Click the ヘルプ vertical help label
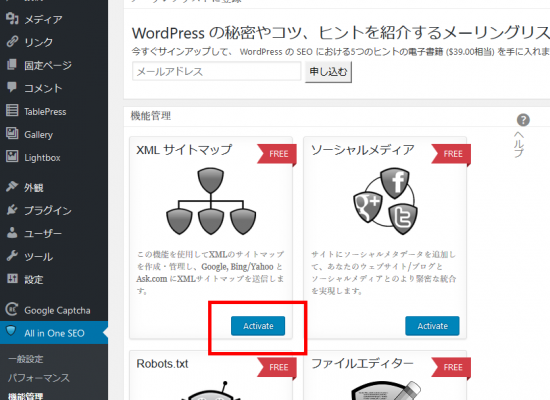550x400 pixels. [519, 145]
